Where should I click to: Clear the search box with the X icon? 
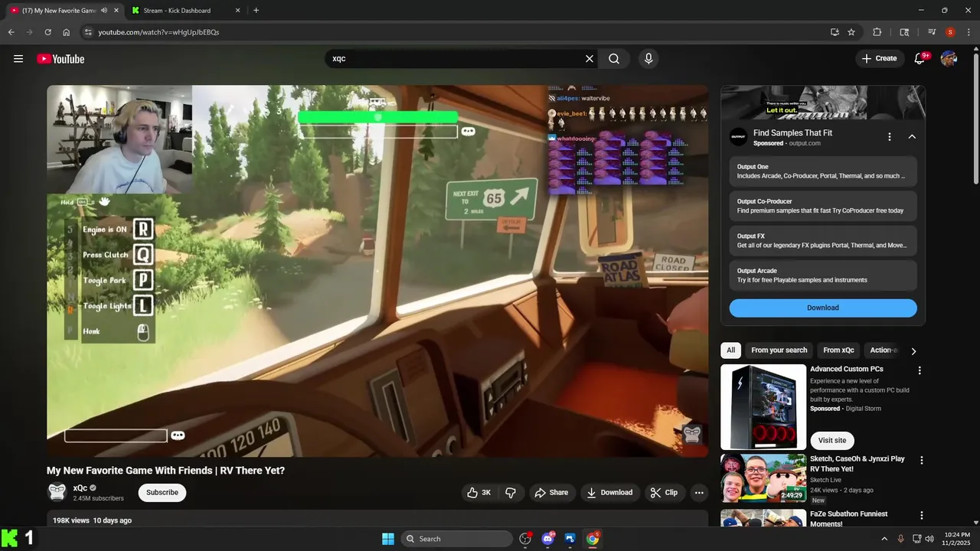click(x=590, y=59)
